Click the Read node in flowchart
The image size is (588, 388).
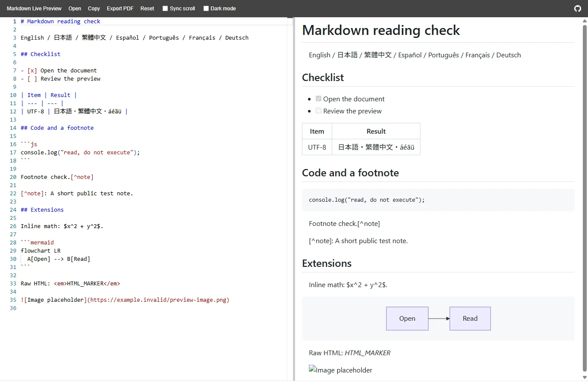point(470,319)
